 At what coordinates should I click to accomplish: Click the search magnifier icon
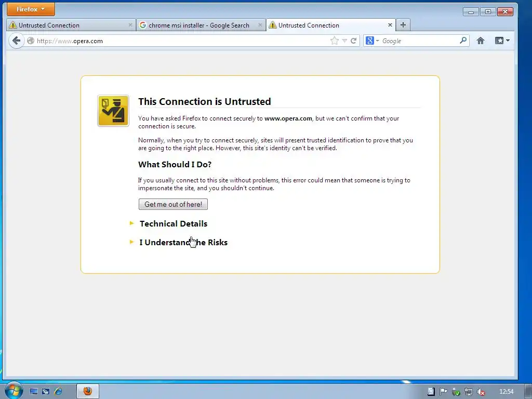click(463, 41)
